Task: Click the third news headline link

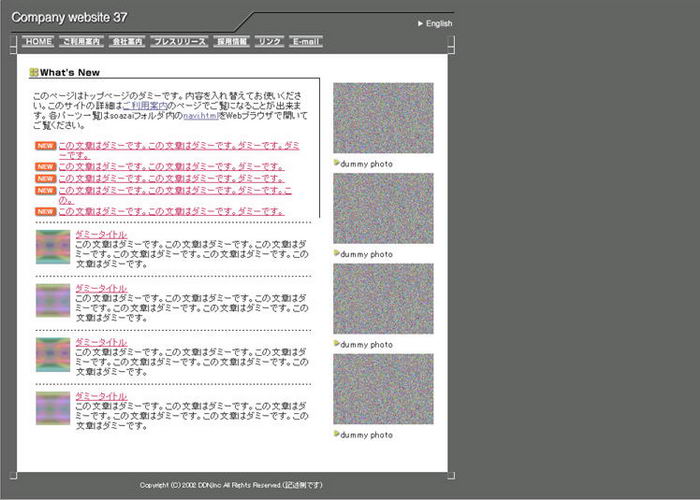Action: pyautogui.click(x=171, y=178)
